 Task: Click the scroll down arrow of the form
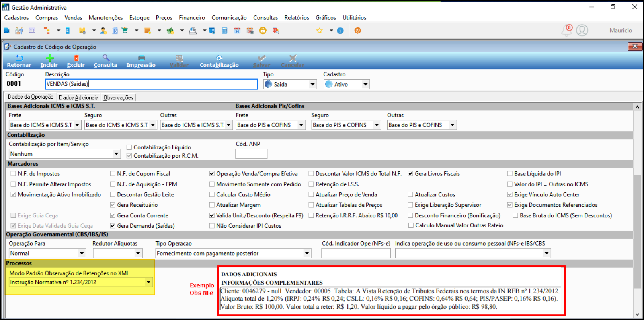point(637,314)
